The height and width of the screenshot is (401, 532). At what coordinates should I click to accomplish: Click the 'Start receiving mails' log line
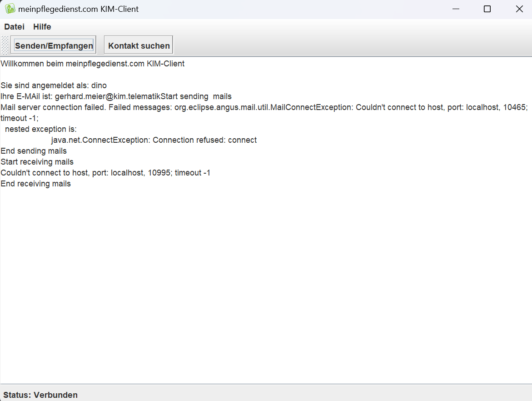click(x=37, y=162)
